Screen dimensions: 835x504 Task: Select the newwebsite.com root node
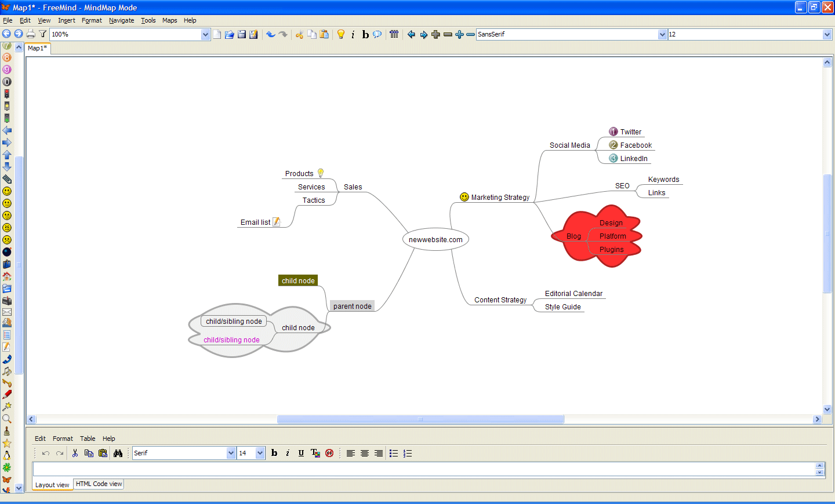coord(435,240)
